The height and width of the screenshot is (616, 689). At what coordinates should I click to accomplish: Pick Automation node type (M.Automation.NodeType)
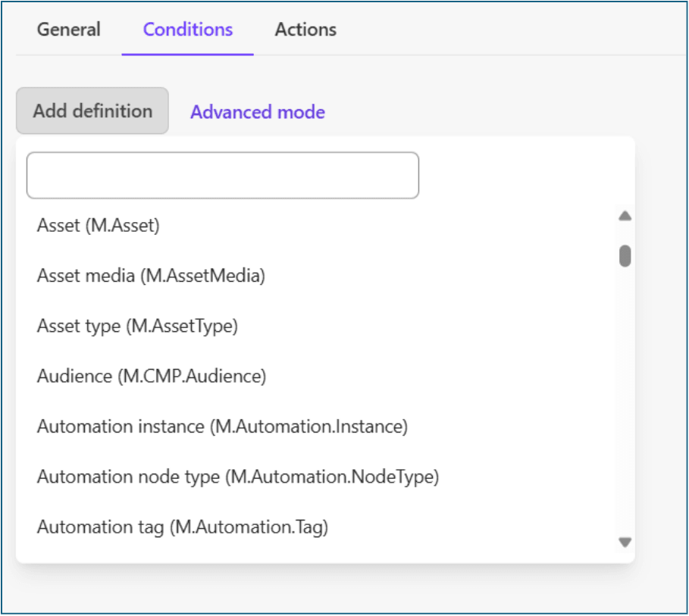[238, 477]
